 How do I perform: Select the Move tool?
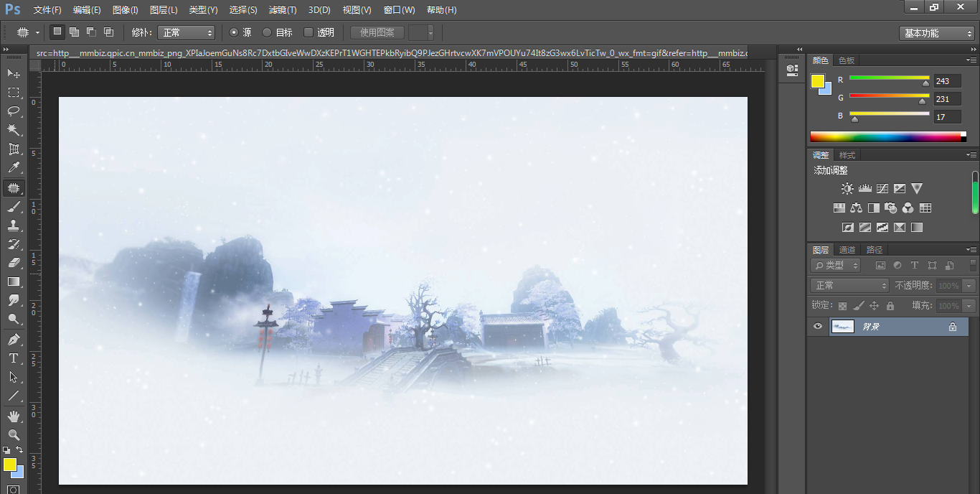(14, 74)
